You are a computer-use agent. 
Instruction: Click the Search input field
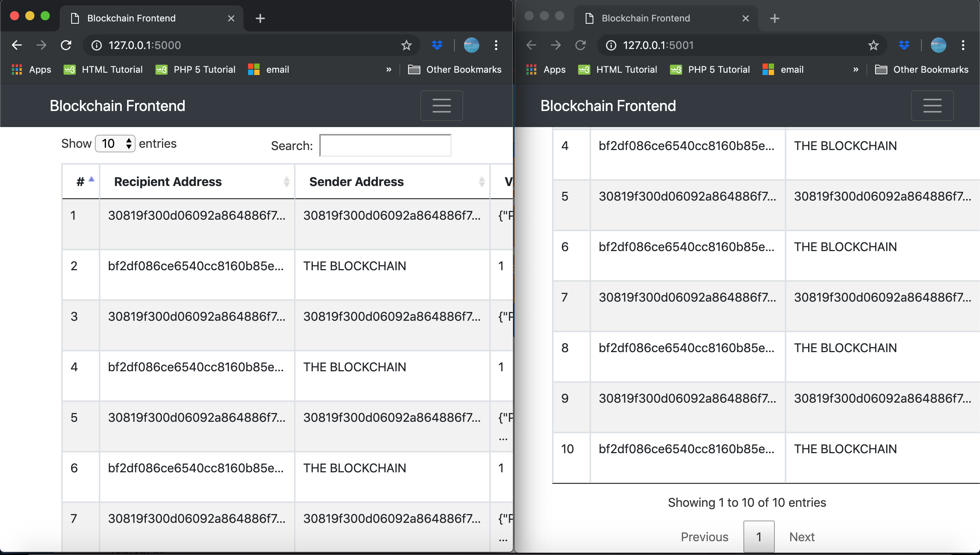pos(385,145)
